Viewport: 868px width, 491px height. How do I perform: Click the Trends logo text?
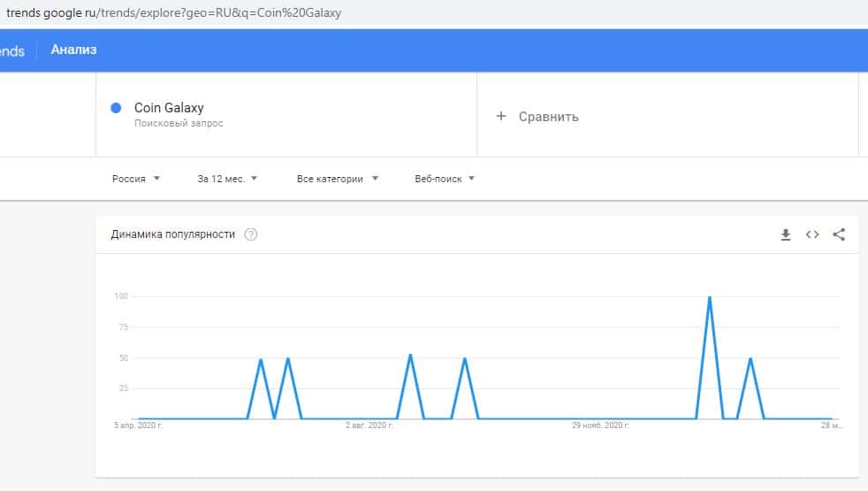click(11, 51)
